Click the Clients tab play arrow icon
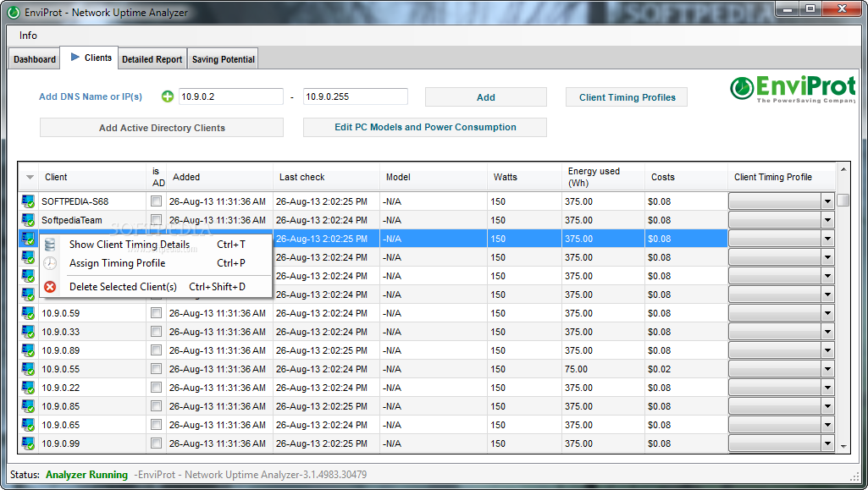 tap(75, 57)
